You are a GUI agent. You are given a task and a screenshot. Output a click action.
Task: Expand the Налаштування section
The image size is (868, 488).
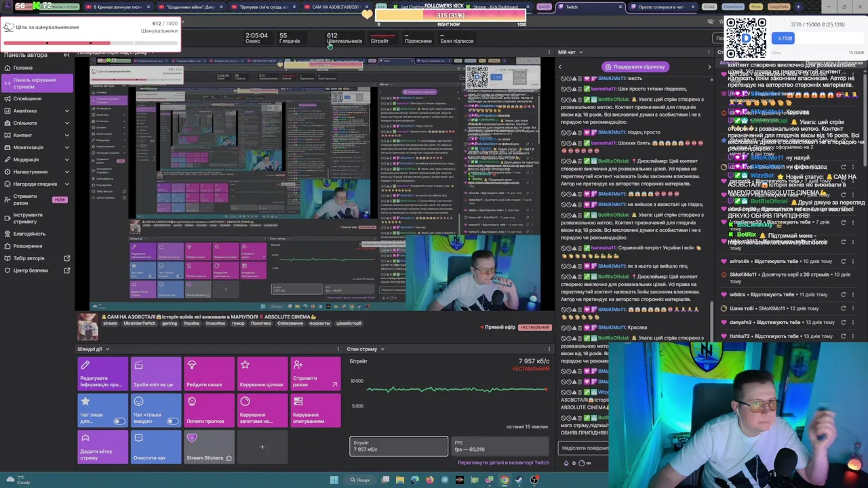(x=37, y=171)
